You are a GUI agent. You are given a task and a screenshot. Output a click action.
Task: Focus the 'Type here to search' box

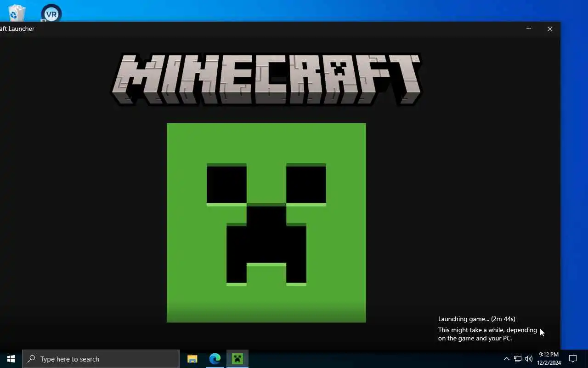[x=101, y=359]
